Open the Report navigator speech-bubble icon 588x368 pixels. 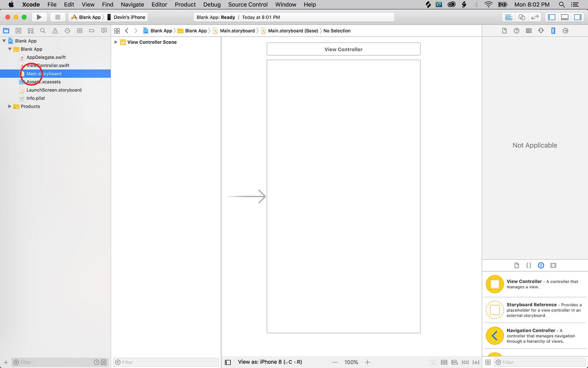[x=104, y=31]
